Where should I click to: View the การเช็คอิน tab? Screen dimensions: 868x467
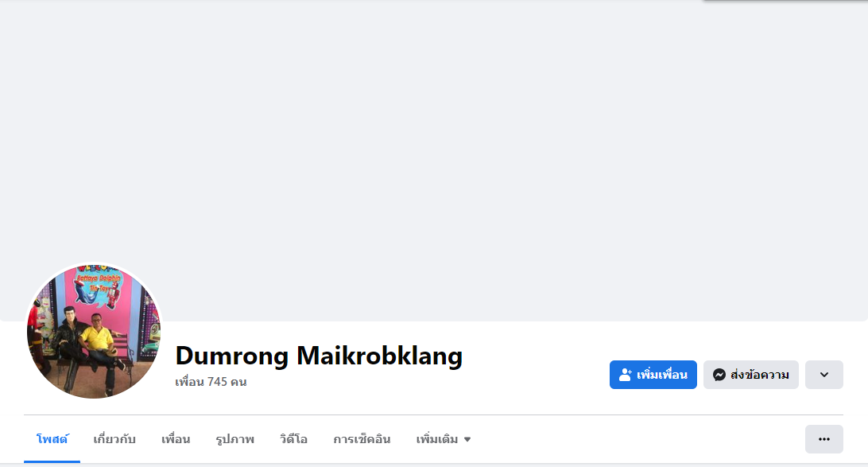point(362,439)
